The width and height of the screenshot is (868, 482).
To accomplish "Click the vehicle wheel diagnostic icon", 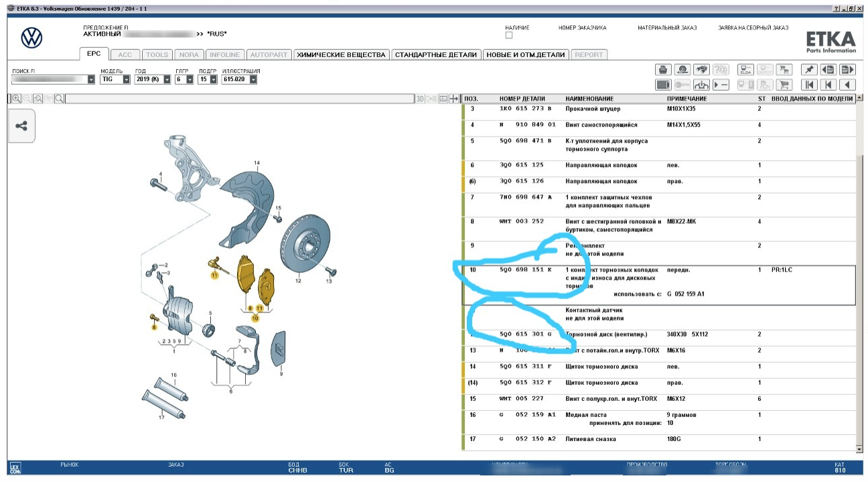I will pyautogui.click(x=682, y=70).
